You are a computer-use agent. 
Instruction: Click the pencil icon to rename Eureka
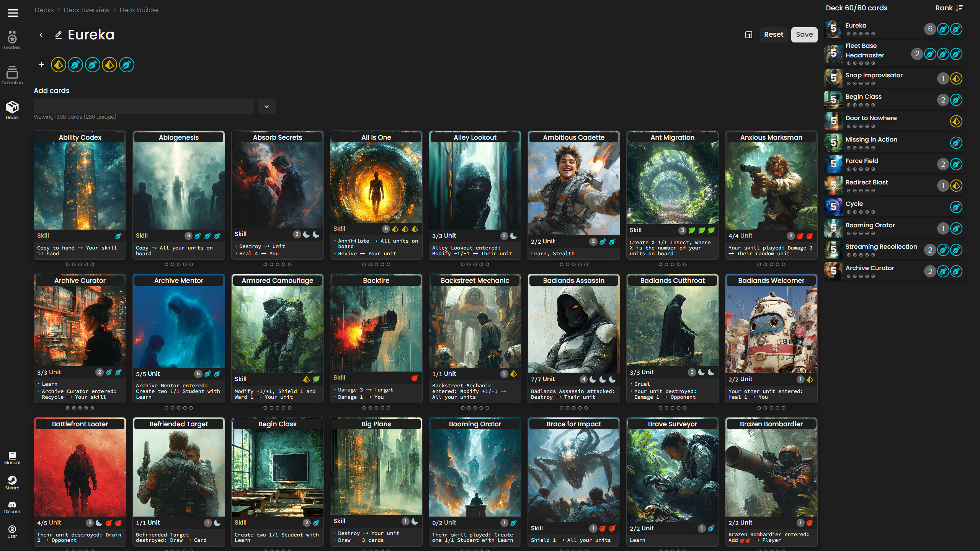tap(58, 35)
